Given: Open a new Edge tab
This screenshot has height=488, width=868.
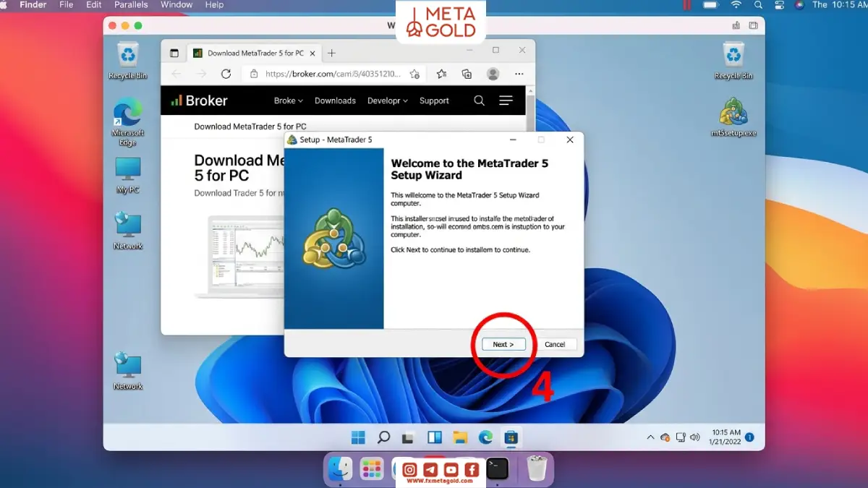Looking at the screenshot, I should 332,53.
